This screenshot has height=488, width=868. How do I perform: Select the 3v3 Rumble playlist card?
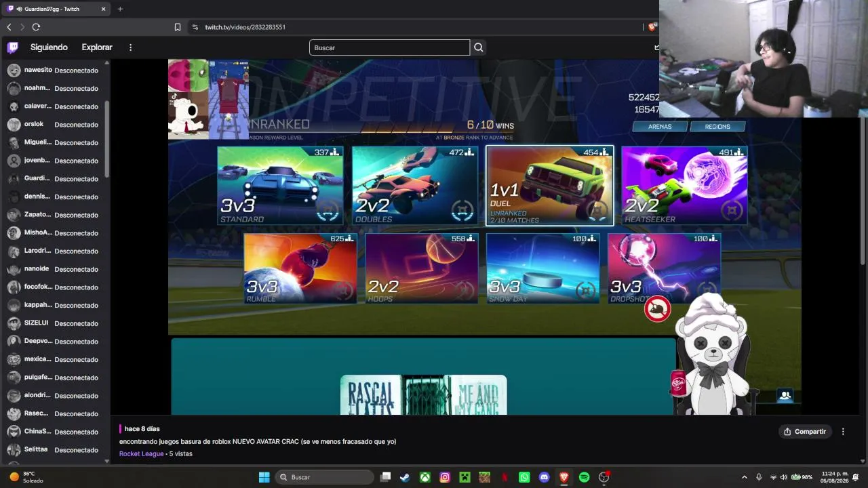click(300, 268)
